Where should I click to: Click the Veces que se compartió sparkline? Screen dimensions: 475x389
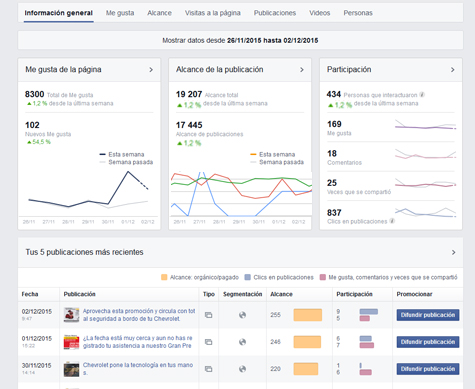tap(425, 183)
